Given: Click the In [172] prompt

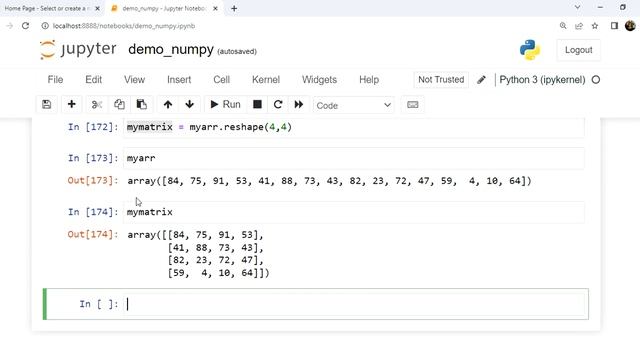Looking at the screenshot, I should point(93,127).
